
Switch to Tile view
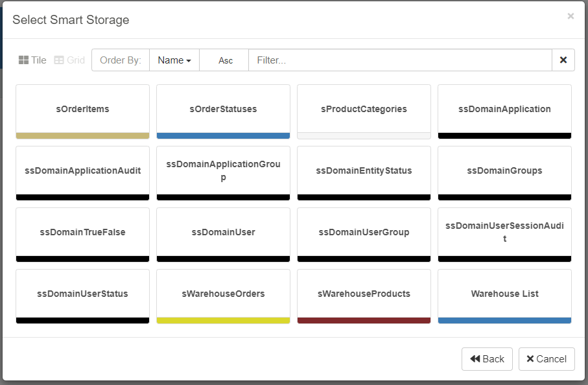coord(32,60)
